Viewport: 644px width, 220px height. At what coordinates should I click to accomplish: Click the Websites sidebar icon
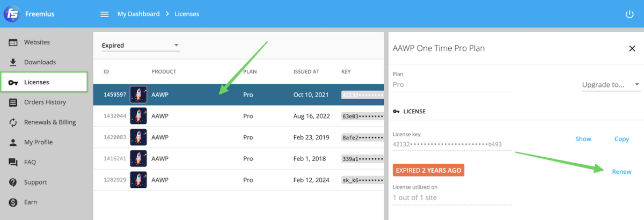click(x=13, y=42)
